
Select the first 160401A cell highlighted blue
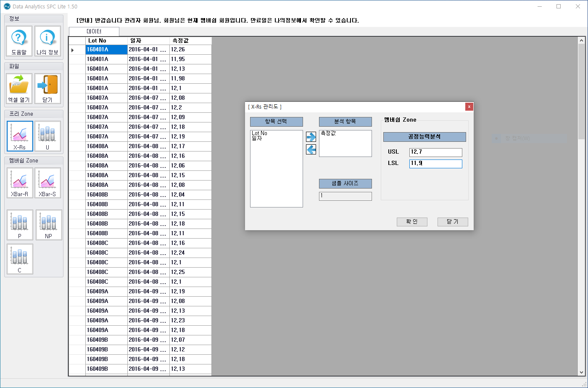pos(106,50)
